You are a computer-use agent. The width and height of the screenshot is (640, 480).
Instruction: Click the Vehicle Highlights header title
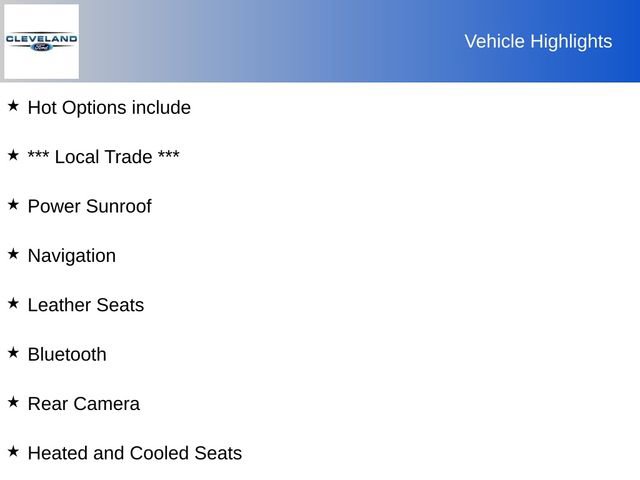click(538, 41)
